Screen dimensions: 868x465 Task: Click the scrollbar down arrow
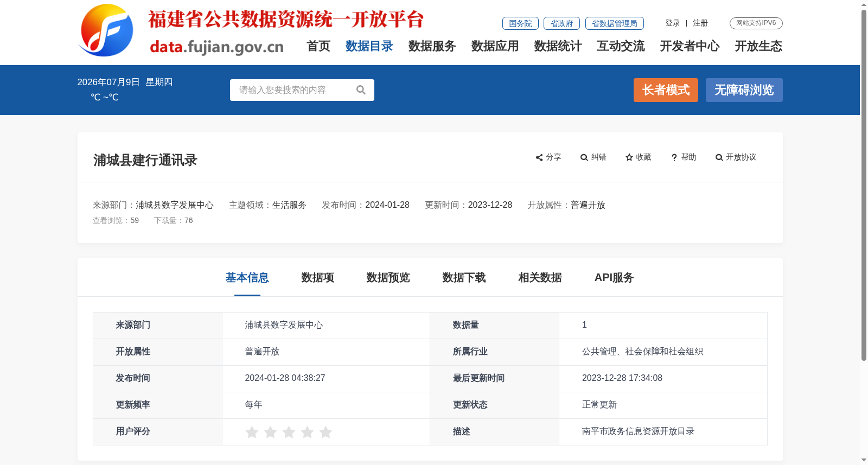[x=864, y=460]
